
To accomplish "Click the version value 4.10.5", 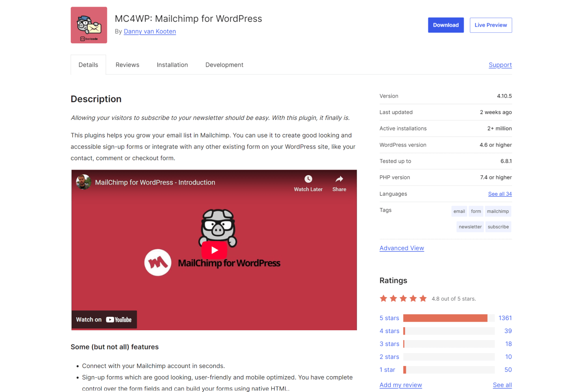I will click(504, 96).
